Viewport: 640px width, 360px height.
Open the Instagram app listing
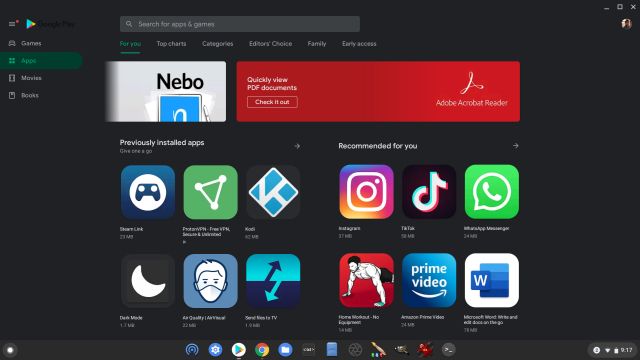[367, 192]
